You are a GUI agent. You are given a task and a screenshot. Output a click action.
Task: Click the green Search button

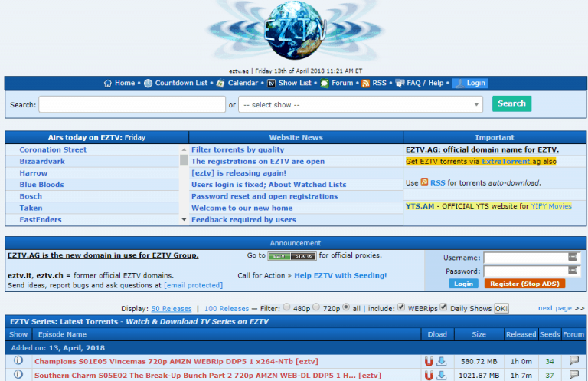pos(511,103)
